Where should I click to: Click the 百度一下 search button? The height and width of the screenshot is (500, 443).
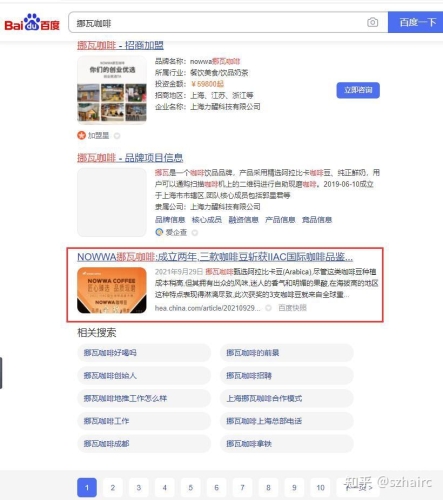click(x=415, y=22)
